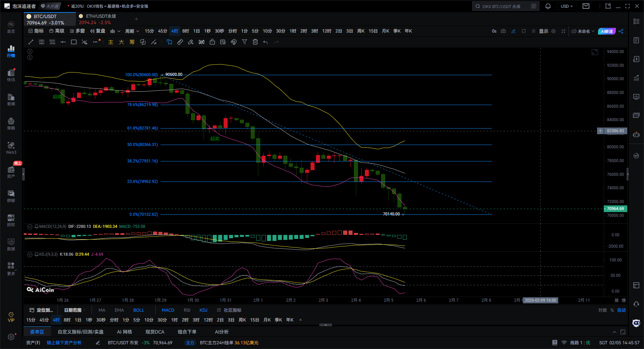Click the 链上链下资产分析 link
Viewport: 644px width, 349px height.
64,343
